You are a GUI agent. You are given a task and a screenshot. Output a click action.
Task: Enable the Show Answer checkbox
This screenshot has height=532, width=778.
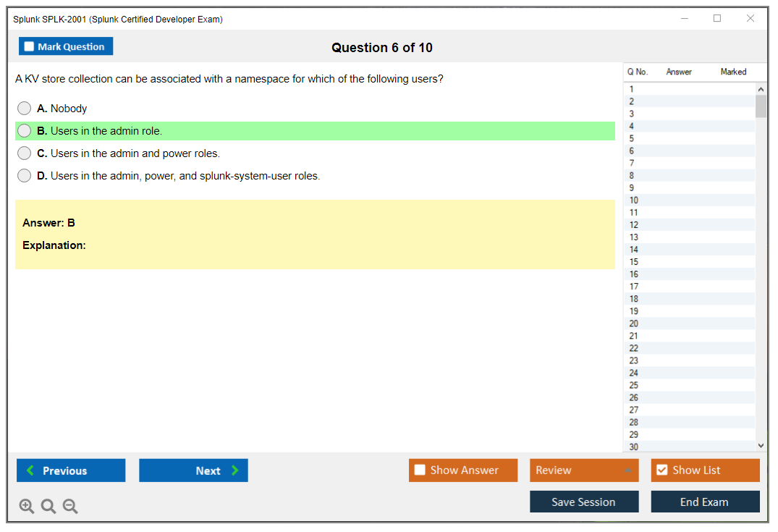tap(420, 470)
